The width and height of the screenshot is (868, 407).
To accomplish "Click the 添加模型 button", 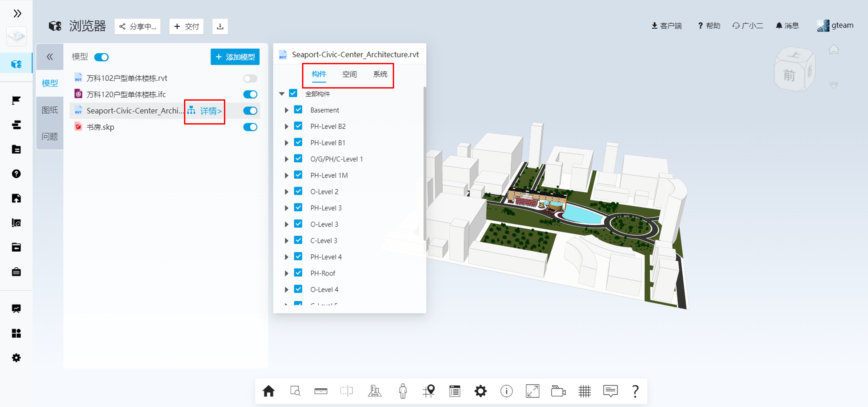I will [235, 57].
